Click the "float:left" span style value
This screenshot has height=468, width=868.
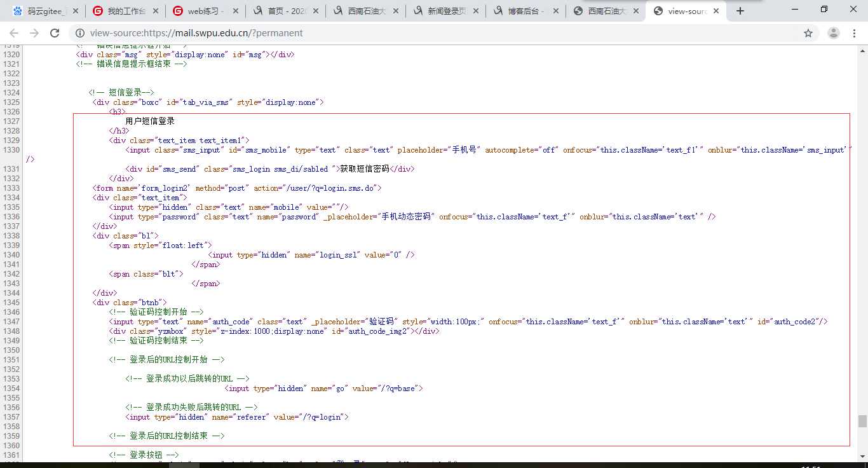pyautogui.click(x=185, y=245)
